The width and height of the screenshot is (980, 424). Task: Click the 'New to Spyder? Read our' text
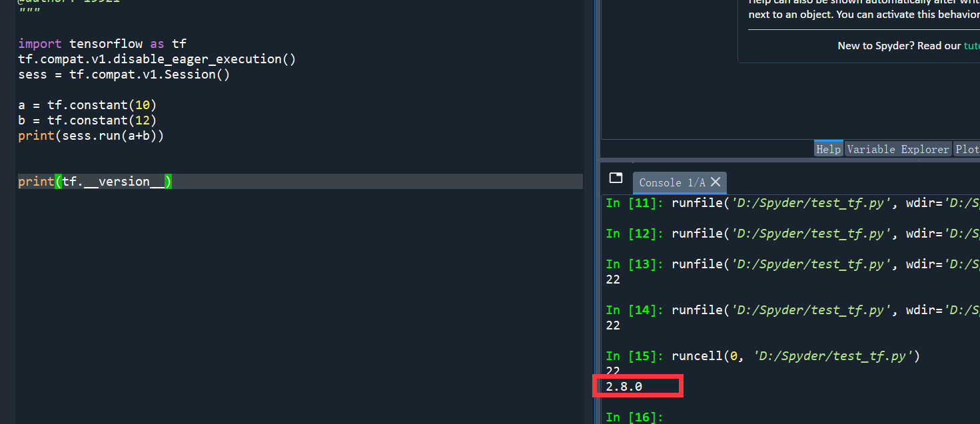click(899, 46)
